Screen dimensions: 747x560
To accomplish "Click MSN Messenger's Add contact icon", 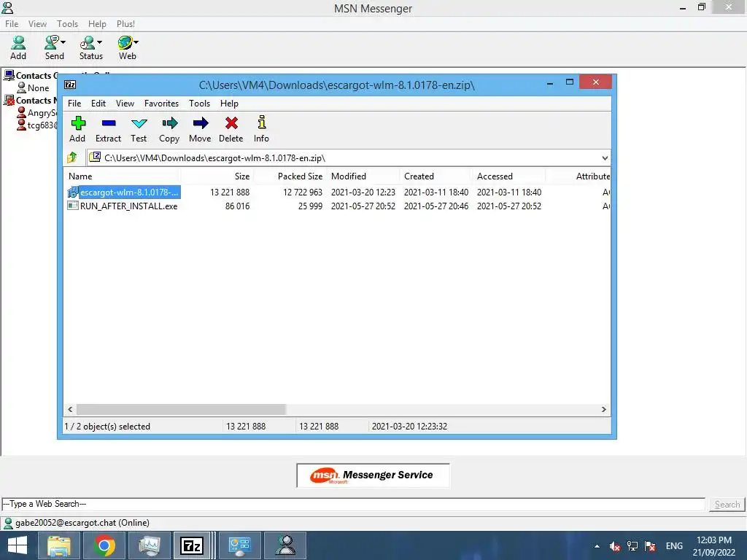I will [x=18, y=43].
